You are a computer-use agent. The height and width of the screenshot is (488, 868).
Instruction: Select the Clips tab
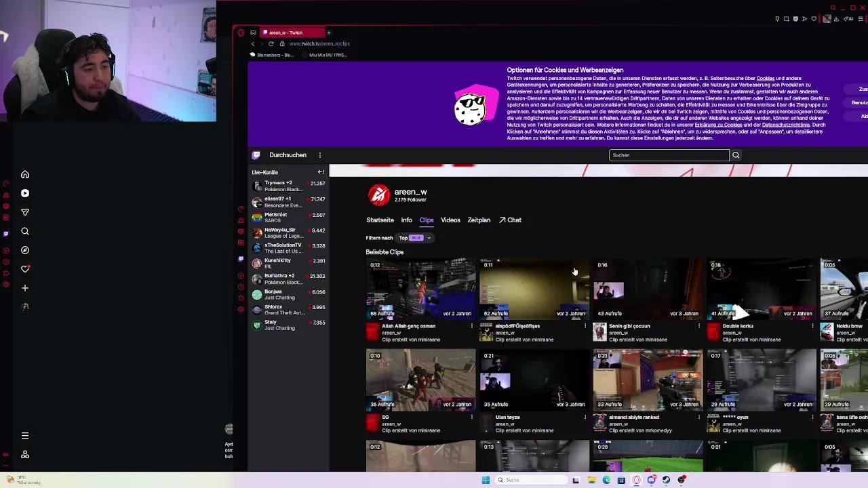[x=427, y=220]
